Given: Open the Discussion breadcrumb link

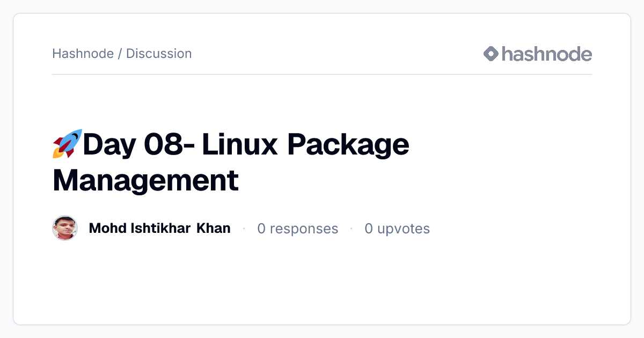Looking at the screenshot, I should [159, 54].
